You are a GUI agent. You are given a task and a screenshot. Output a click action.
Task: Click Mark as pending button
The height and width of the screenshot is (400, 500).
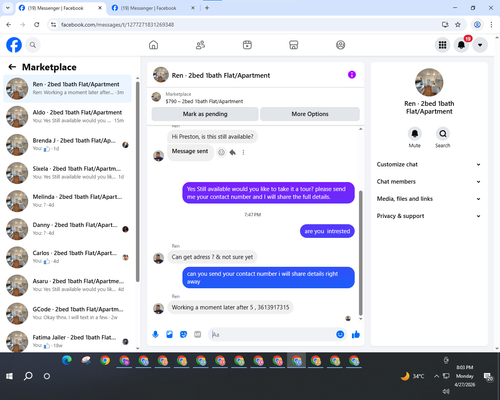pos(205,114)
